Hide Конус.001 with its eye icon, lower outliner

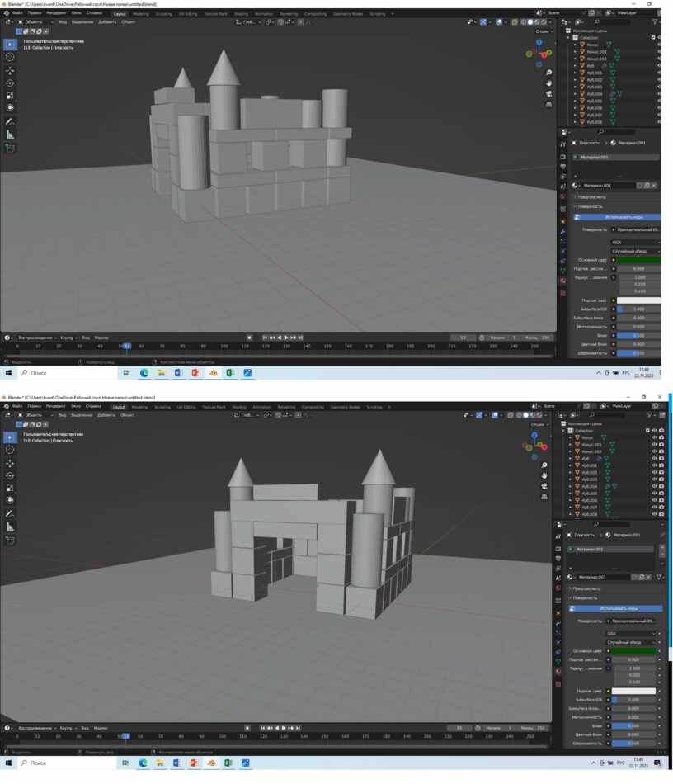[x=654, y=444]
